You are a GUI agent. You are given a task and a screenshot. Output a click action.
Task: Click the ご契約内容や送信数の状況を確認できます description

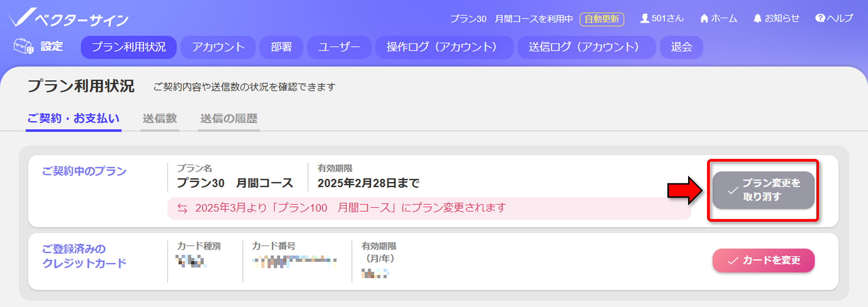244,87
